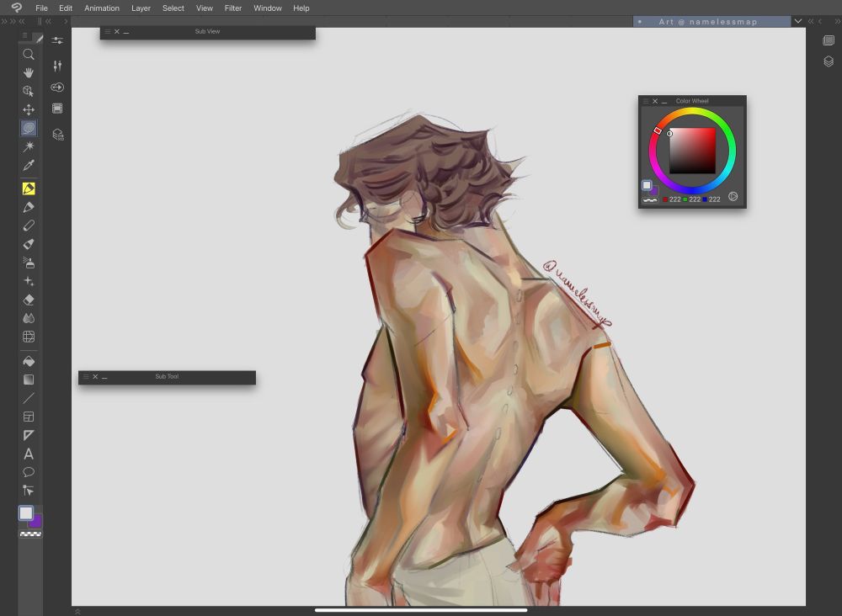Select the Balloon speech bubble tool

29,472
